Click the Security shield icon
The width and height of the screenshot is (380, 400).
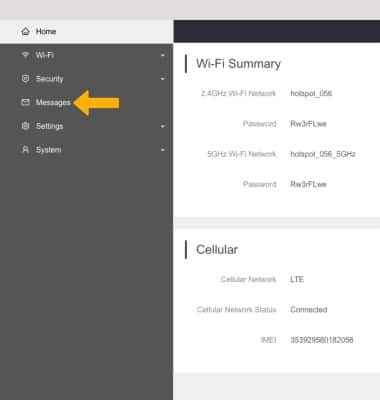[25, 79]
